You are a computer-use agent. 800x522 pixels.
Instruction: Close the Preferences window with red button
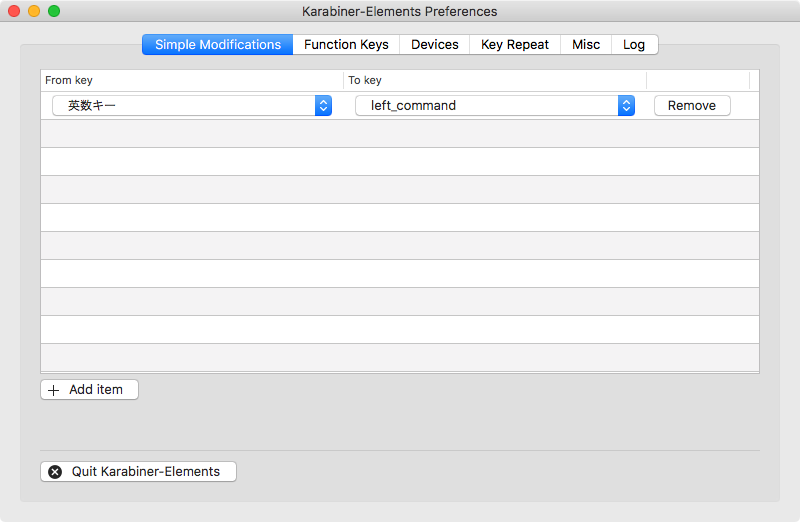tap(14, 11)
